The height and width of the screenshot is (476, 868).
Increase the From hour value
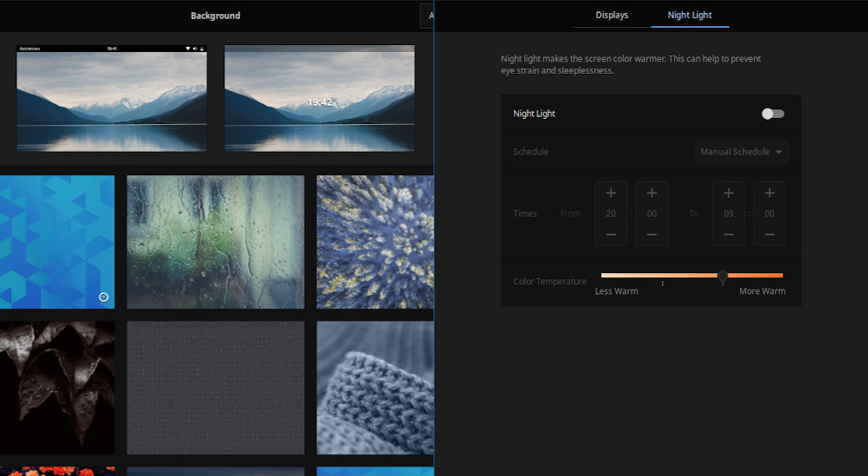point(611,193)
